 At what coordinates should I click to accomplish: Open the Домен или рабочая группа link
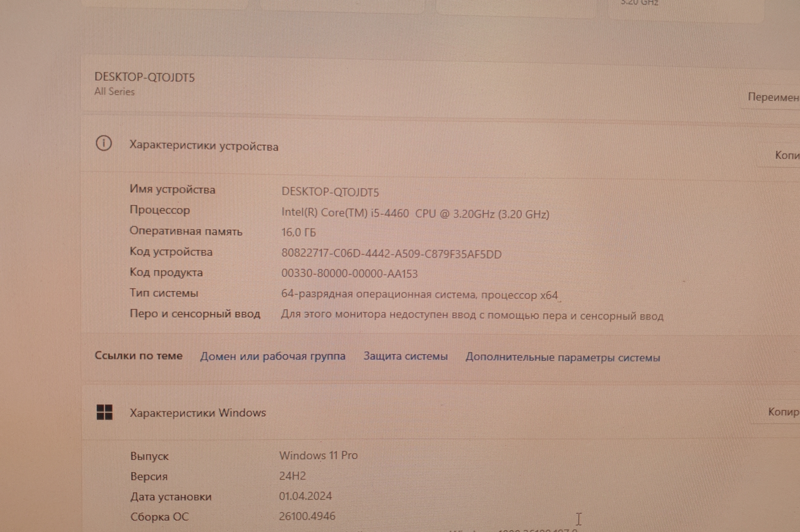[272, 356]
